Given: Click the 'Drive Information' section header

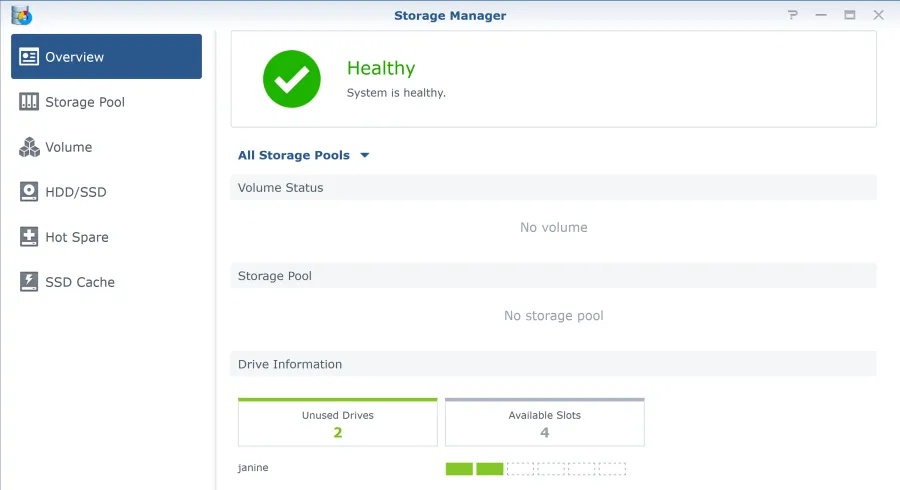Looking at the screenshot, I should pyautogui.click(x=553, y=364).
